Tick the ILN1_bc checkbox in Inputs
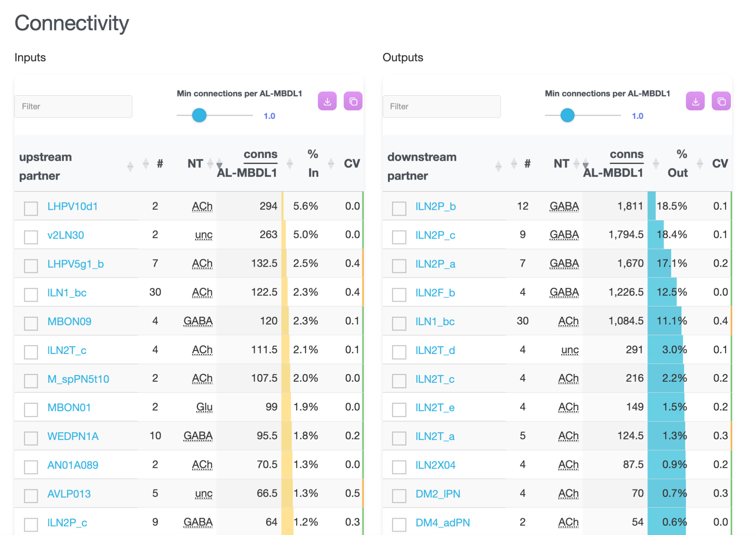 (31, 295)
